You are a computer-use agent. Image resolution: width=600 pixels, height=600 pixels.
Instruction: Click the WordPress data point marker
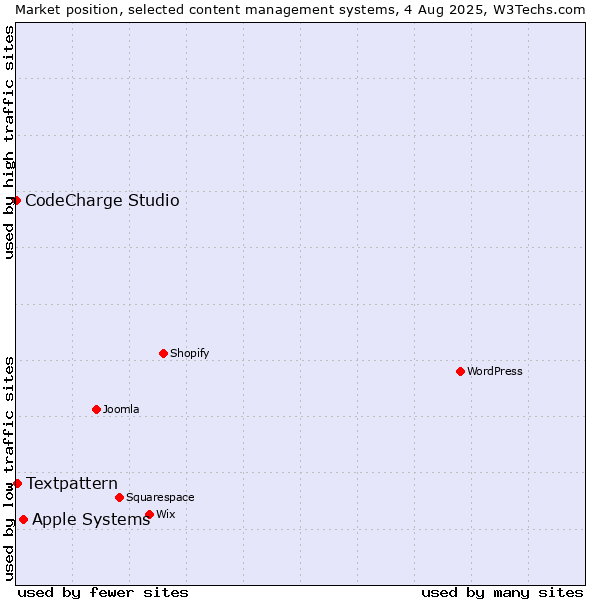[x=460, y=371]
